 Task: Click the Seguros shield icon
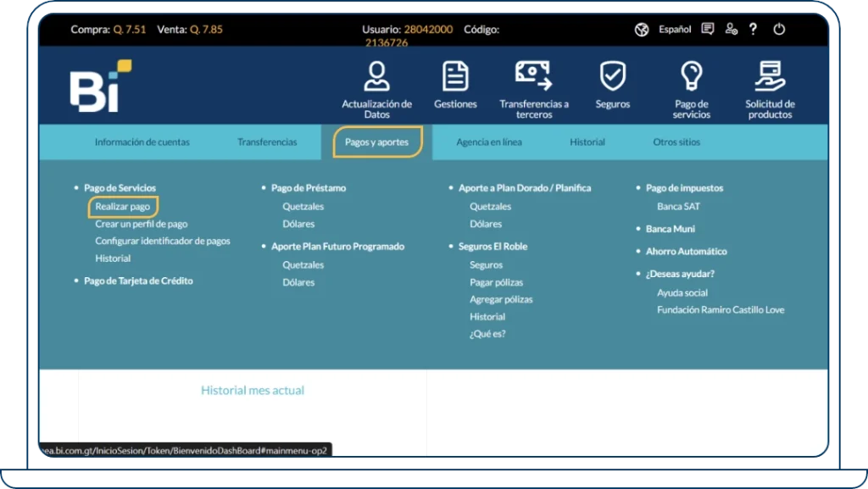[612, 76]
